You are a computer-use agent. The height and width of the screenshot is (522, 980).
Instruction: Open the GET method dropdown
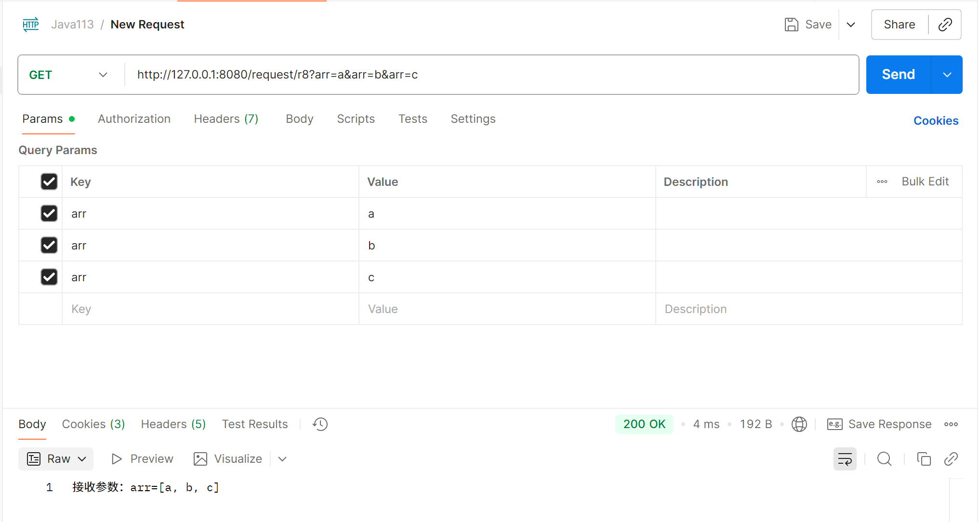[x=68, y=75]
